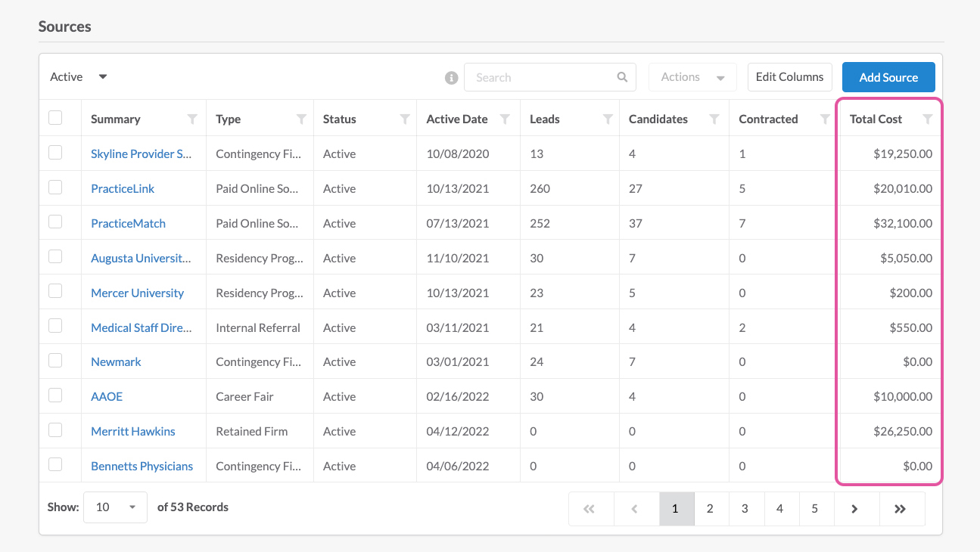The height and width of the screenshot is (552, 980).
Task: Open the filter for the Leads column
Action: point(608,119)
